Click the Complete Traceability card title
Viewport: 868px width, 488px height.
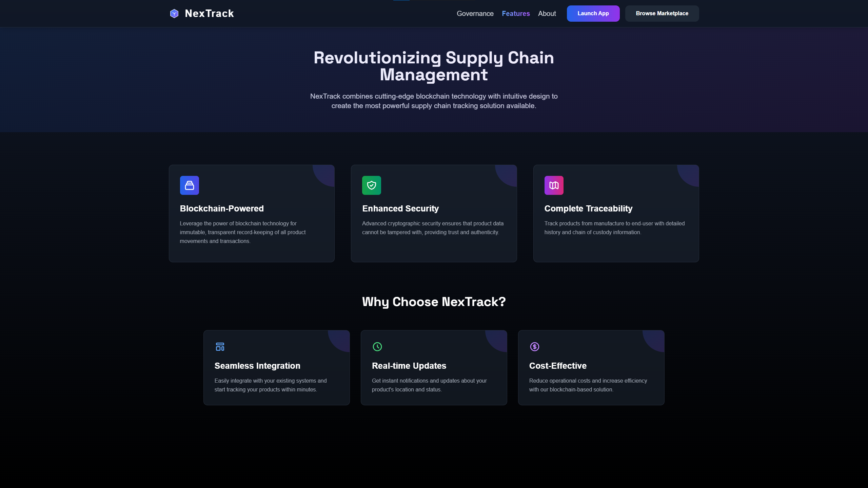tap(588, 208)
